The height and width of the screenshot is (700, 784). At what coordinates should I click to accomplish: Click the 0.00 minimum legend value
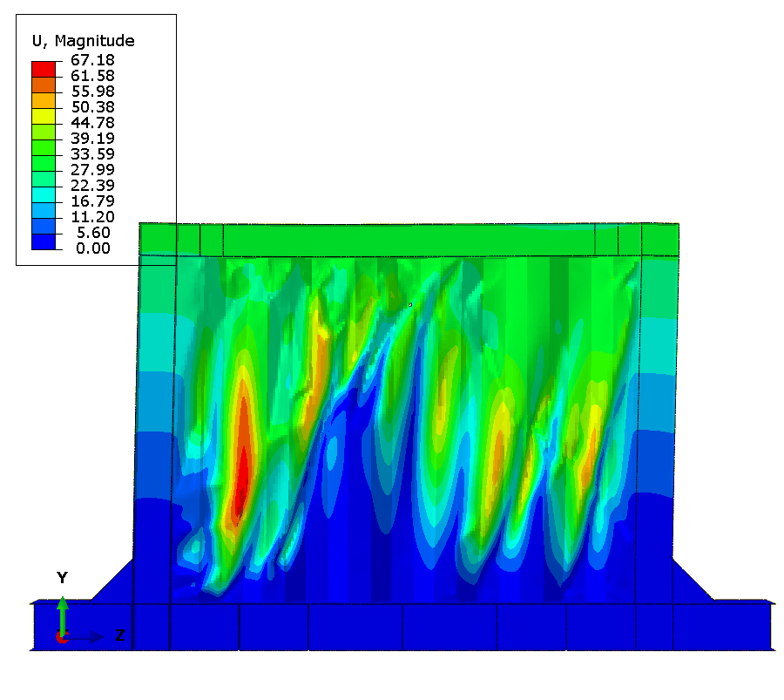tap(94, 248)
